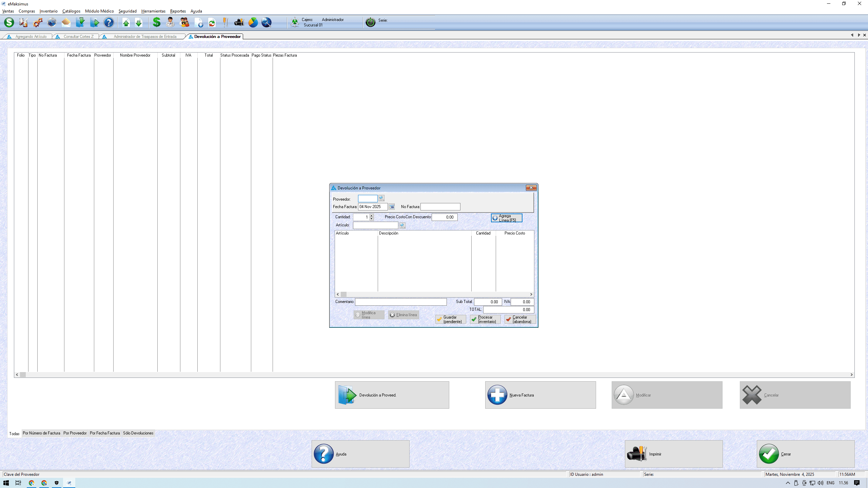
Task: Click the Proveedor search magnifier in the dialog
Action: click(x=381, y=199)
